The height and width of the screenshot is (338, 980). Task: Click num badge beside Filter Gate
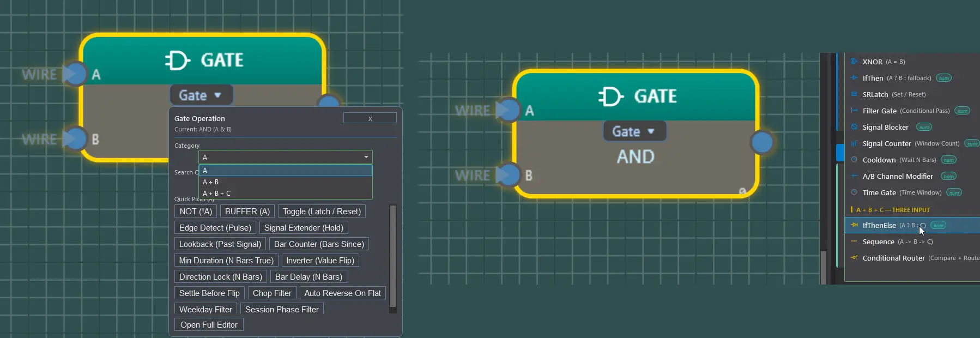pos(962,111)
